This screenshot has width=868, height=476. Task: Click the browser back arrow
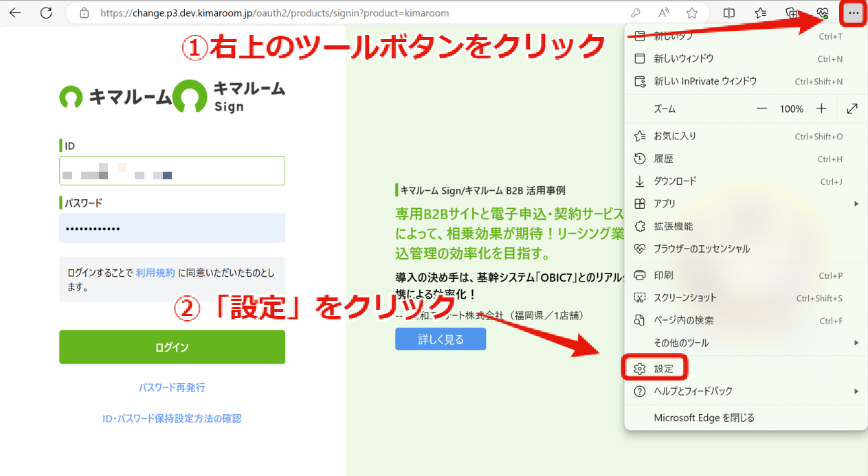(15, 13)
